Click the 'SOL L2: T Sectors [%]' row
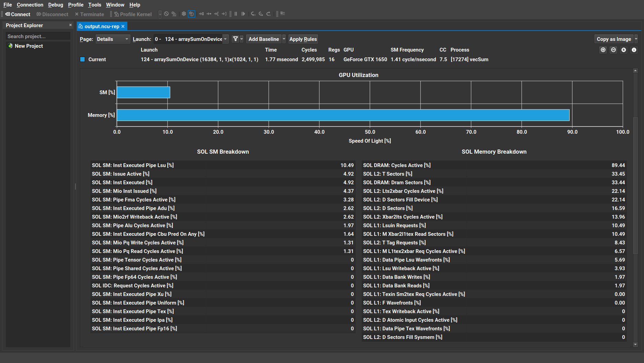The height and width of the screenshot is (363, 644). pyautogui.click(x=494, y=174)
